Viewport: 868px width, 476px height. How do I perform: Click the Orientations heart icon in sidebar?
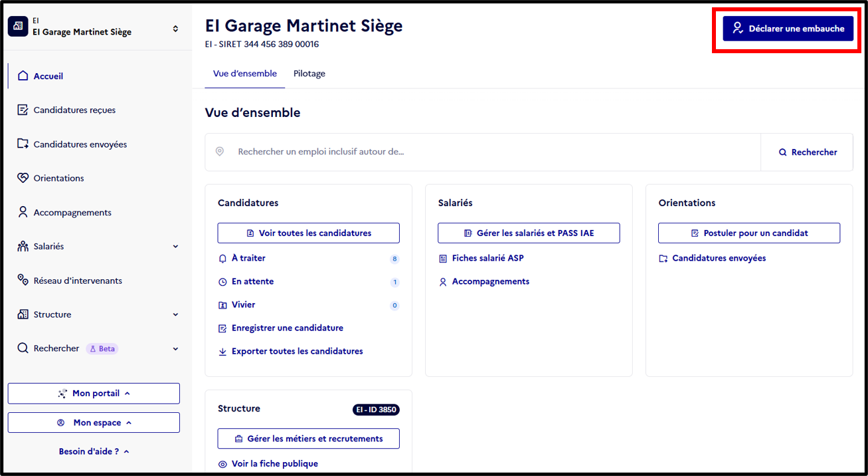23,178
